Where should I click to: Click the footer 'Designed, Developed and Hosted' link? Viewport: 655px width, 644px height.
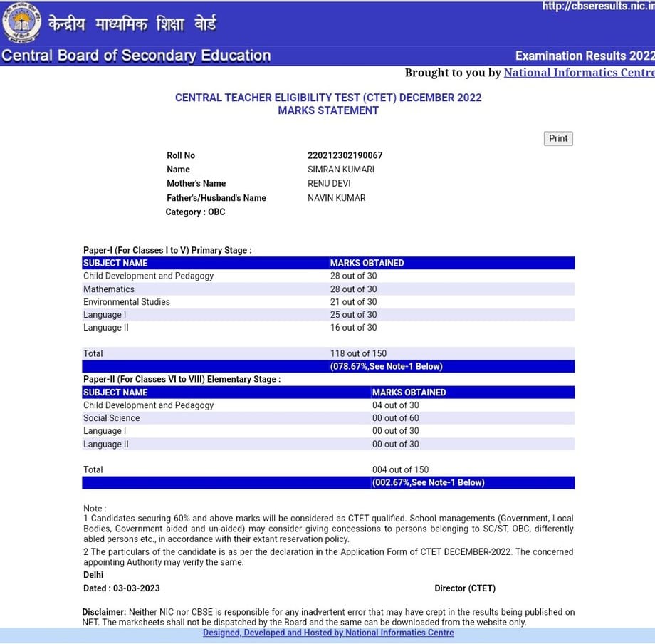point(328,633)
